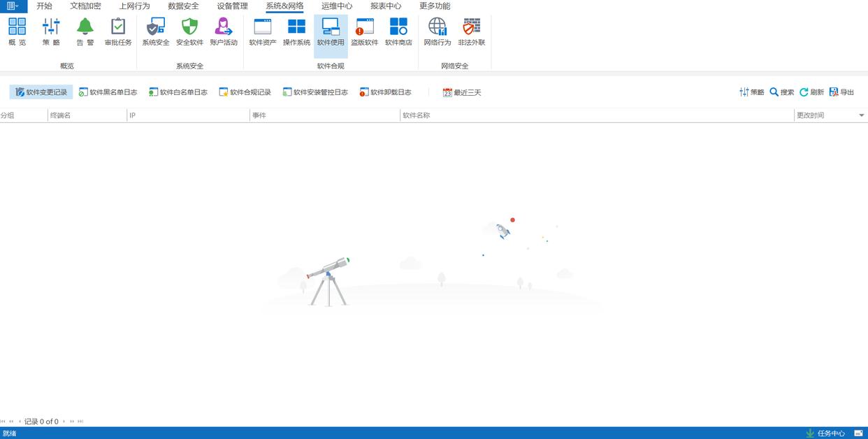Viewport: 868px width, 439px height.
Task: Open the 更多功能 tab
Action: click(x=435, y=6)
